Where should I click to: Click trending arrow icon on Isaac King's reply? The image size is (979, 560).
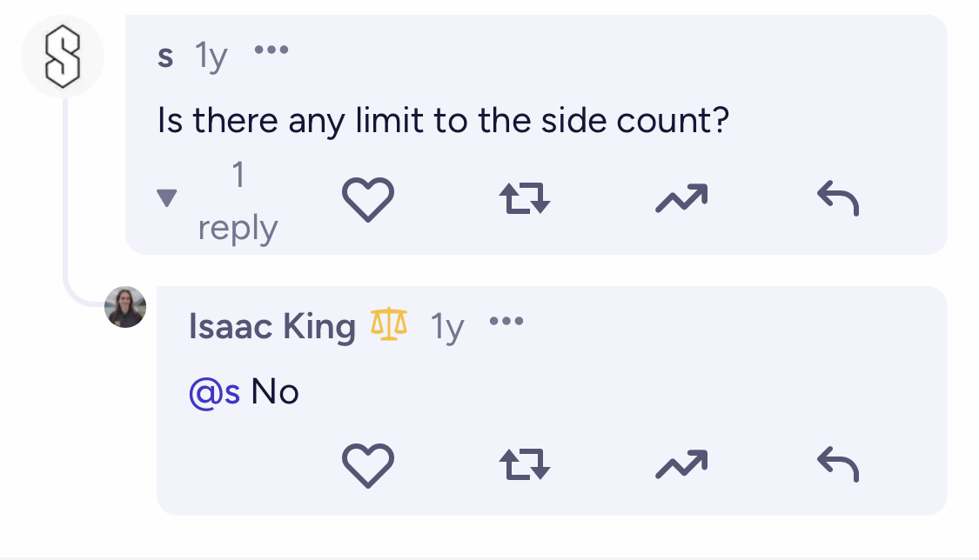click(x=681, y=464)
